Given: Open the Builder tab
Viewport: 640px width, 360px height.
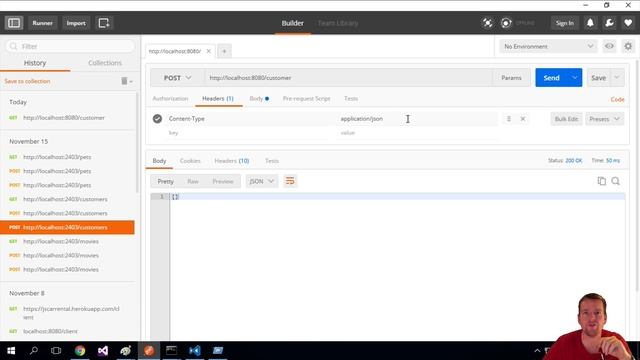Looking at the screenshot, I should pyautogui.click(x=293, y=23).
